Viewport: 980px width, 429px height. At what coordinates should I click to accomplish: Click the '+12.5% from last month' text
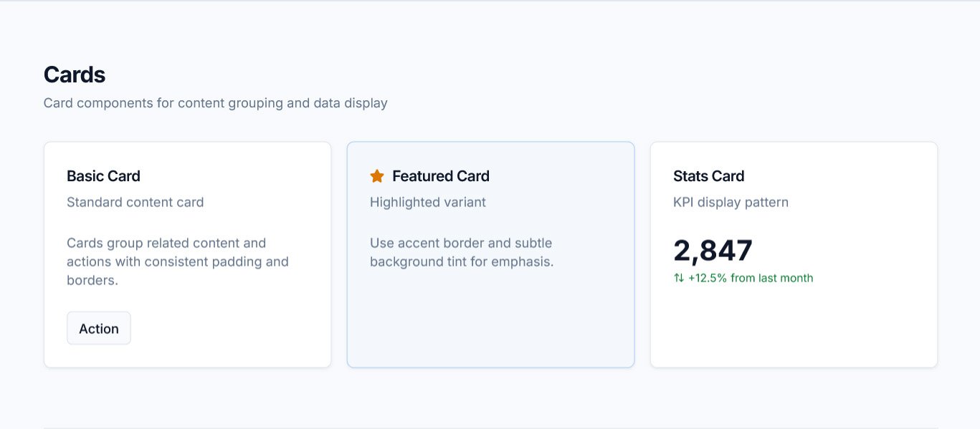[x=751, y=278]
